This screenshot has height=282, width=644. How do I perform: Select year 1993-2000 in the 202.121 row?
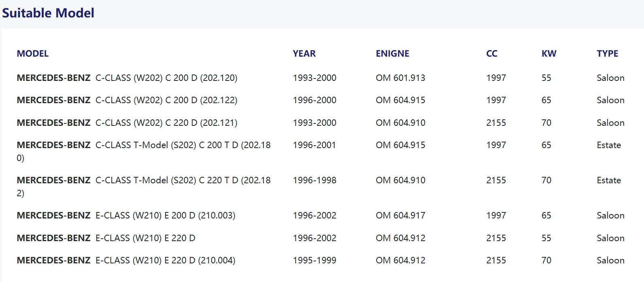coord(315,123)
